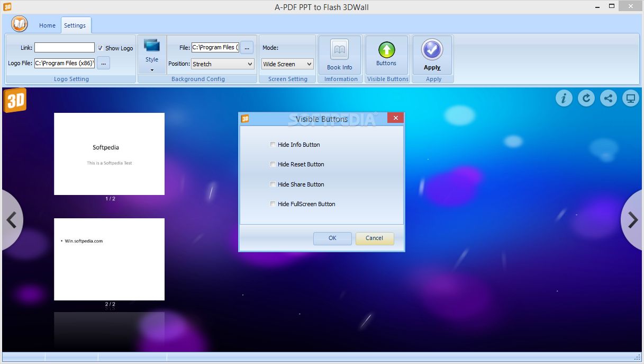Select the Win.softpedia.com slide thumbnail

[x=109, y=259]
